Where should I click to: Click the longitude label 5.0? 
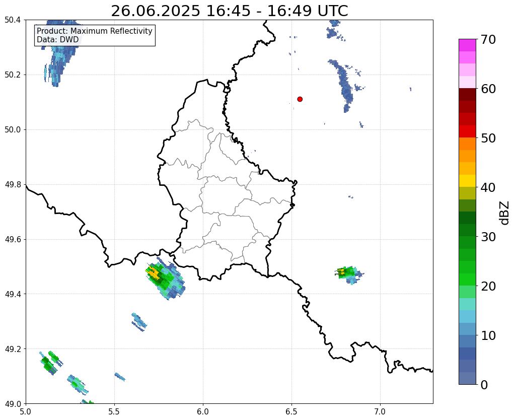(26, 411)
